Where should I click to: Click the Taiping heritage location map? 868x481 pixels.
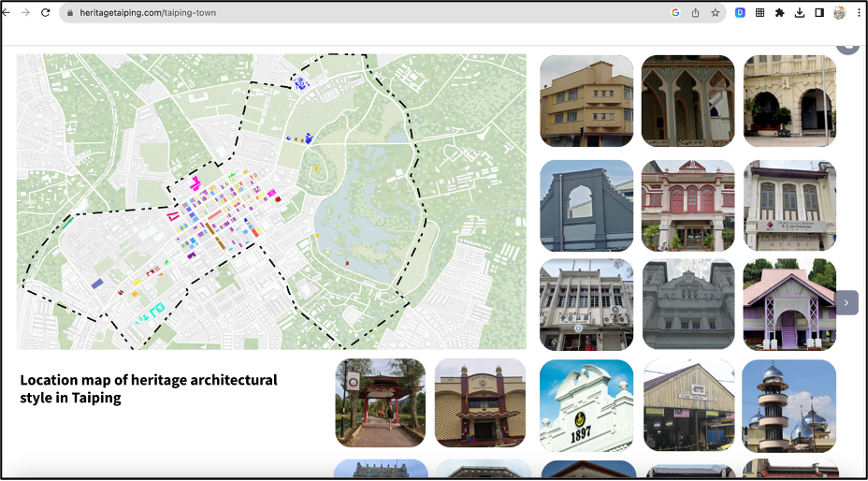pyautogui.click(x=271, y=201)
